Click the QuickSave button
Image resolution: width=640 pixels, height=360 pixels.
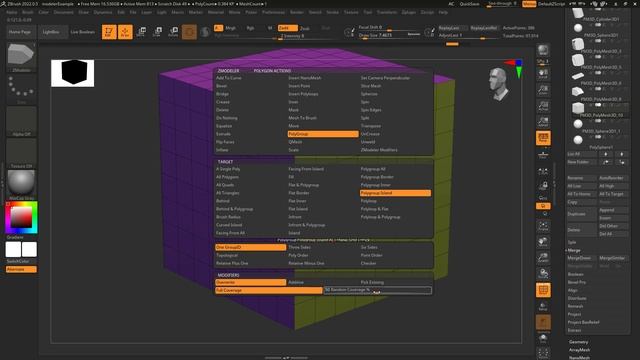tap(469, 4)
